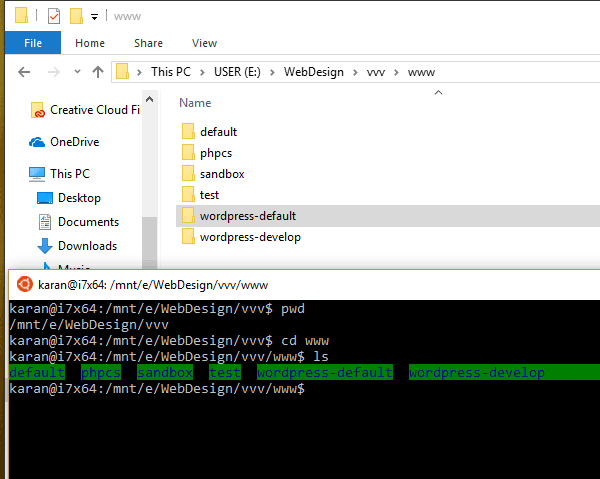
Task: Click vvv in the address breadcrumb
Action: (x=376, y=72)
